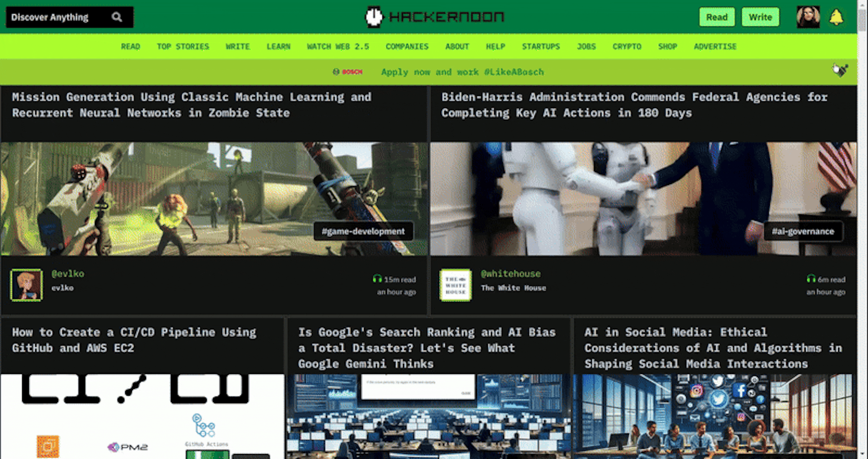Screen dimensions: 868x459
Task: Click 'The White House' author name
Action: point(514,288)
